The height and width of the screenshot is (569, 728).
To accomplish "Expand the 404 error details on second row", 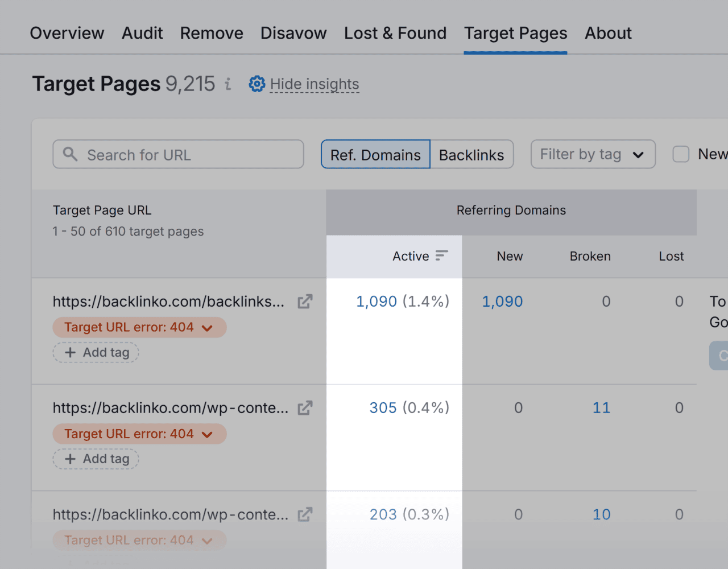I will click(x=207, y=434).
